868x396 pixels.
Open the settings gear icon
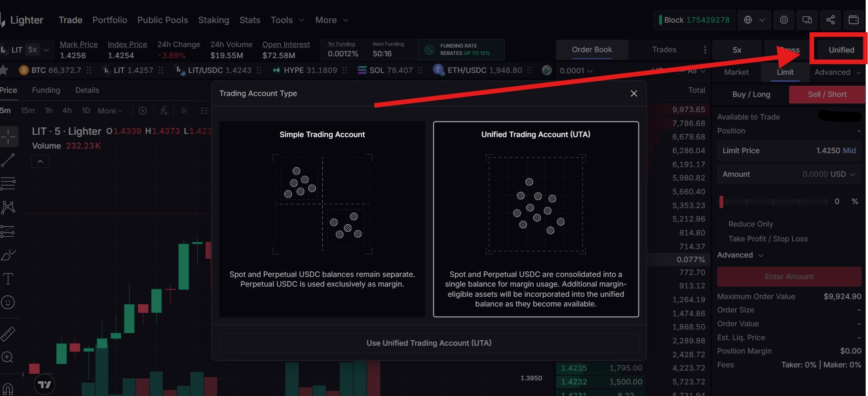784,20
